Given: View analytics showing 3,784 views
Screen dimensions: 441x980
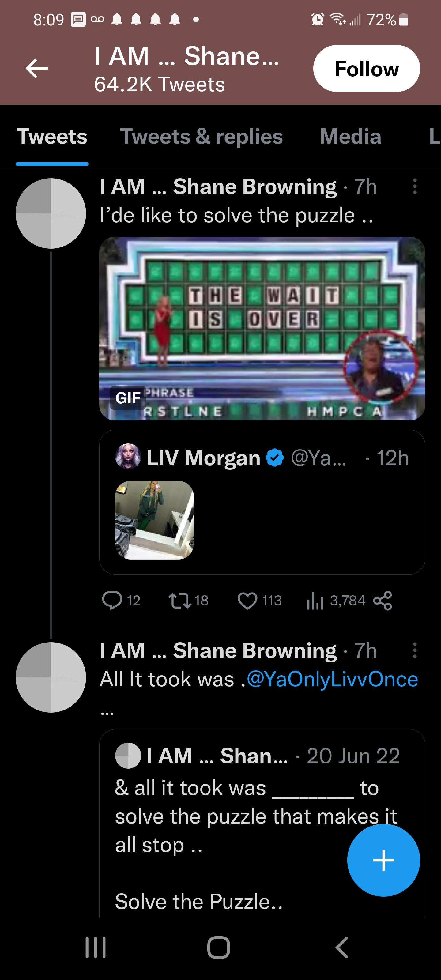Looking at the screenshot, I should click(x=315, y=600).
